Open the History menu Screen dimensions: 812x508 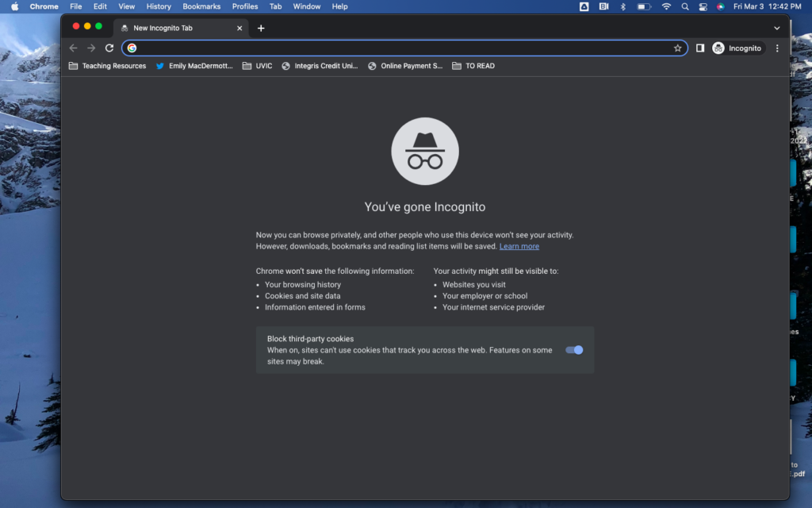pos(159,6)
